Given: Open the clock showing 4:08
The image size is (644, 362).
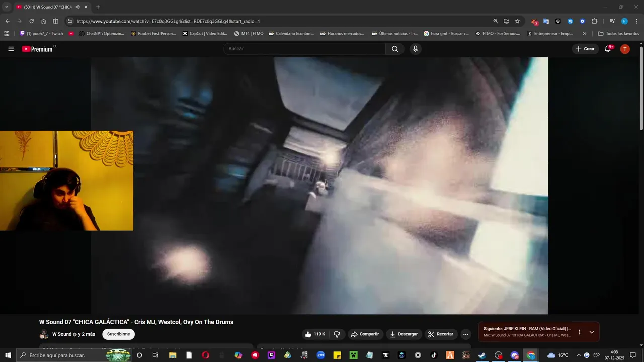Looking at the screenshot, I should pos(614,355).
